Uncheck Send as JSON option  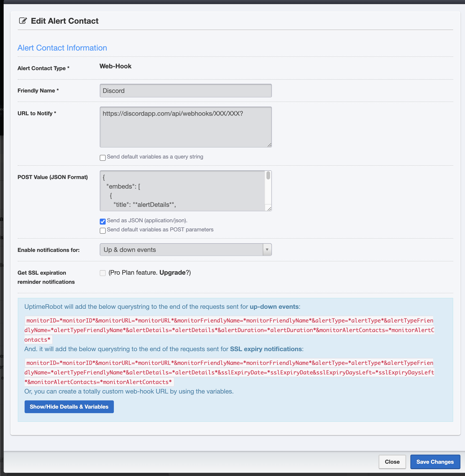(102, 221)
